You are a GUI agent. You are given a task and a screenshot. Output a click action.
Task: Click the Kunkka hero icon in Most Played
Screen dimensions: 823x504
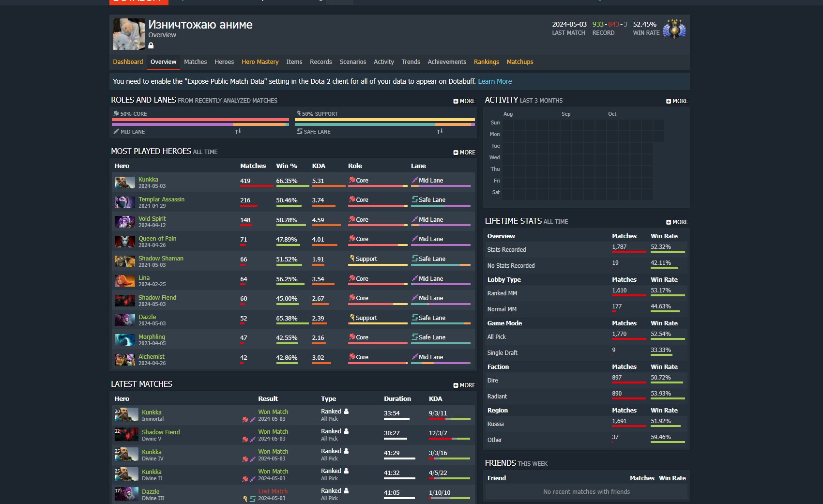pos(124,183)
